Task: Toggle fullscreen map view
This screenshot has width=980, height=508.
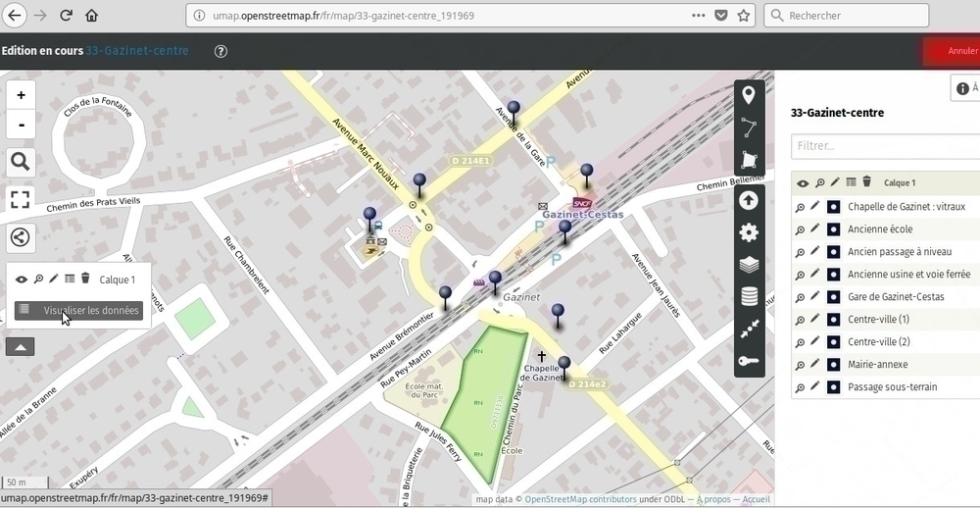Action: [21, 199]
